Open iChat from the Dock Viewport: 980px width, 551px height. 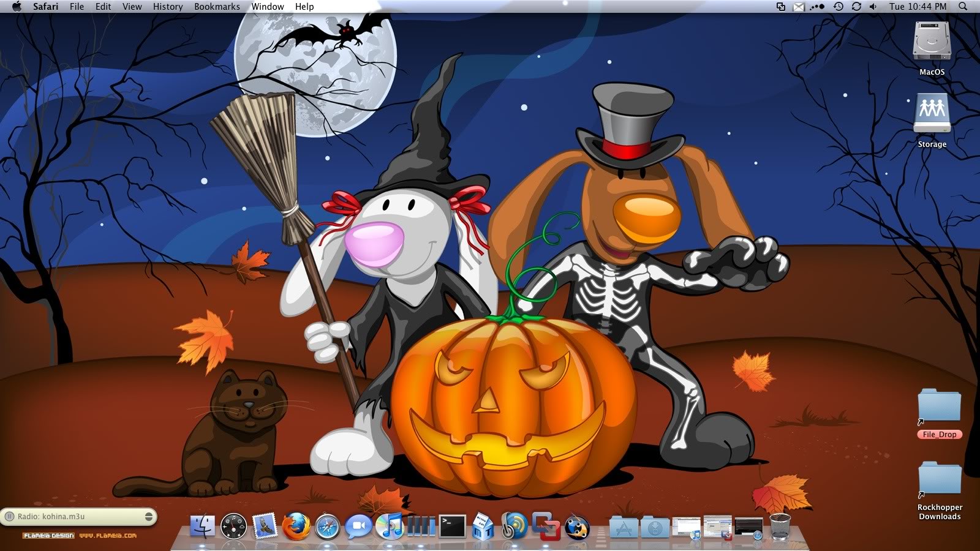pos(358,526)
